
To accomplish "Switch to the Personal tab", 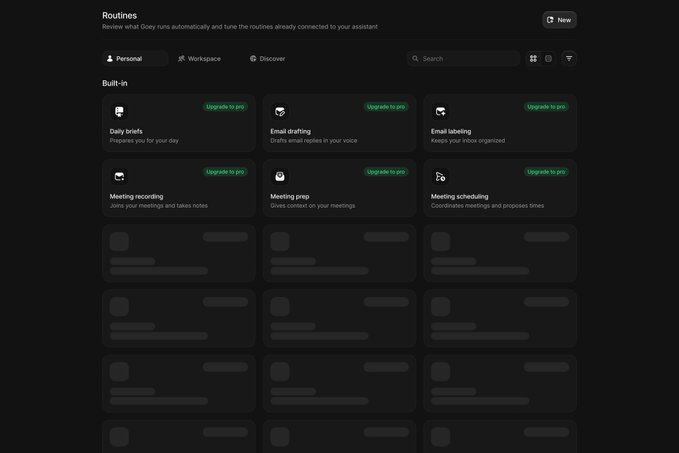I will [135, 58].
